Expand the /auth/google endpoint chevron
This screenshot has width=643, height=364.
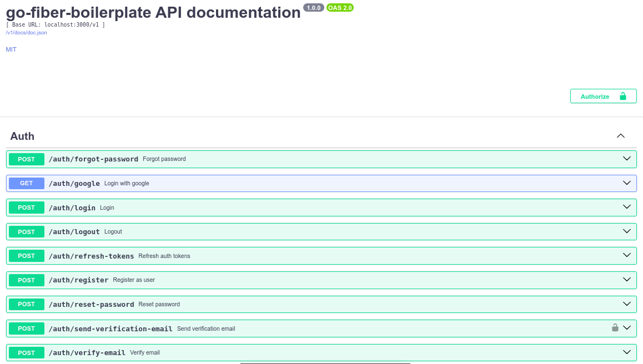(627, 183)
